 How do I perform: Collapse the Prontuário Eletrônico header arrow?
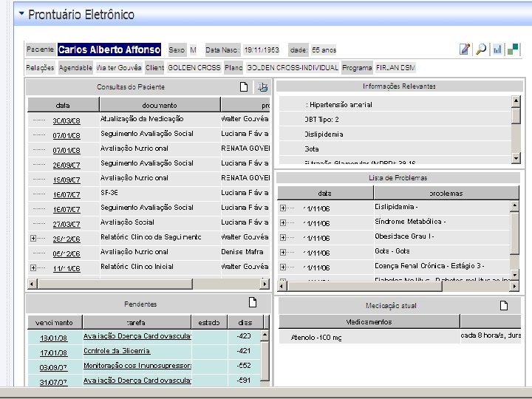pos(21,14)
